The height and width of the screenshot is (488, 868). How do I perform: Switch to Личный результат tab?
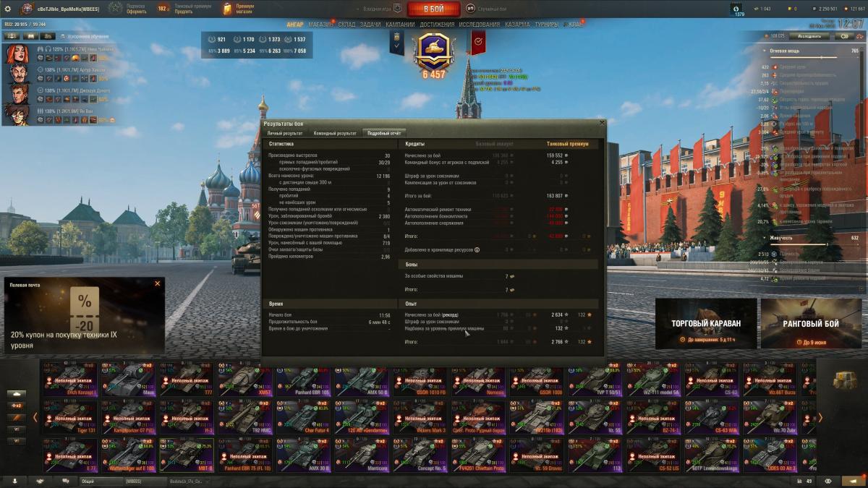[x=284, y=133]
